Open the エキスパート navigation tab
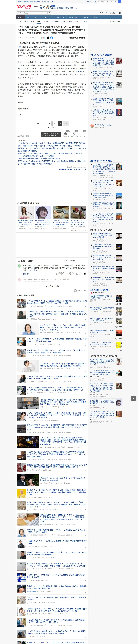Screen dimensions: 138x644 (48, 17)
